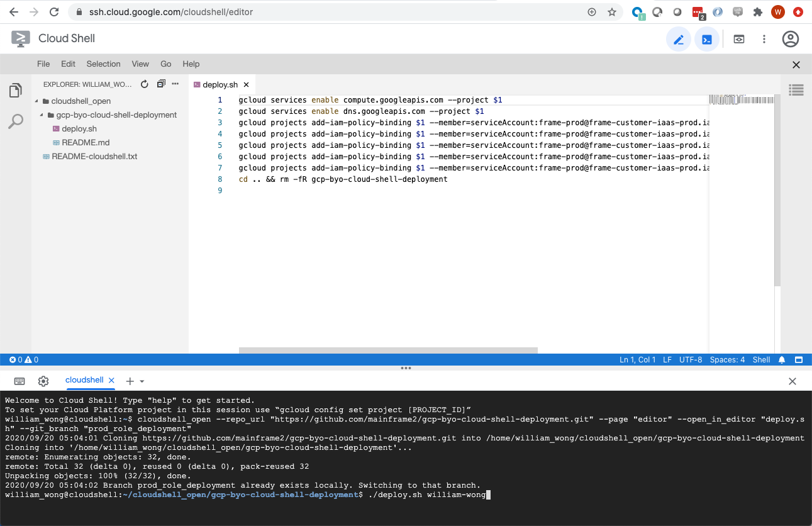Open the new-terminal dropdown arrow
Image resolution: width=812 pixels, height=526 pixels.
(x=143, y=381)
